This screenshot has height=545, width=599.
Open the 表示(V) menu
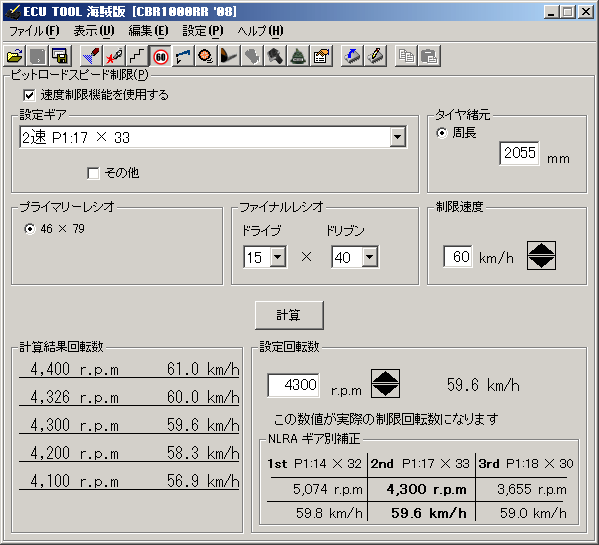point(94,31)
